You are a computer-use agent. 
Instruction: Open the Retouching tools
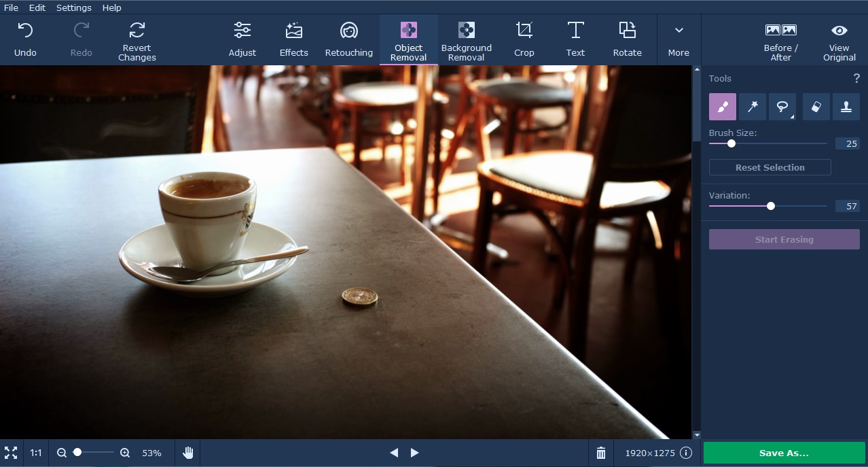(x=349, y=40)
